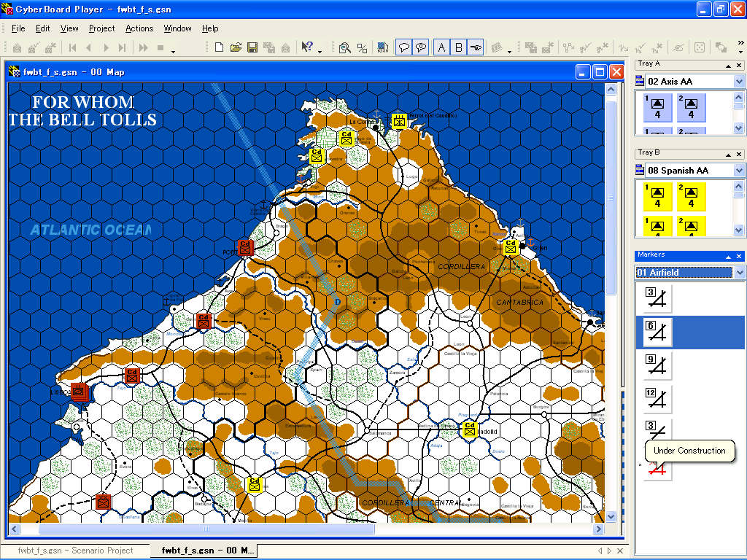The width and height of the screenshot is (747, 560).
Task: Toggle the speech balloon tooltip button
Action: click(x=403, y=48)
